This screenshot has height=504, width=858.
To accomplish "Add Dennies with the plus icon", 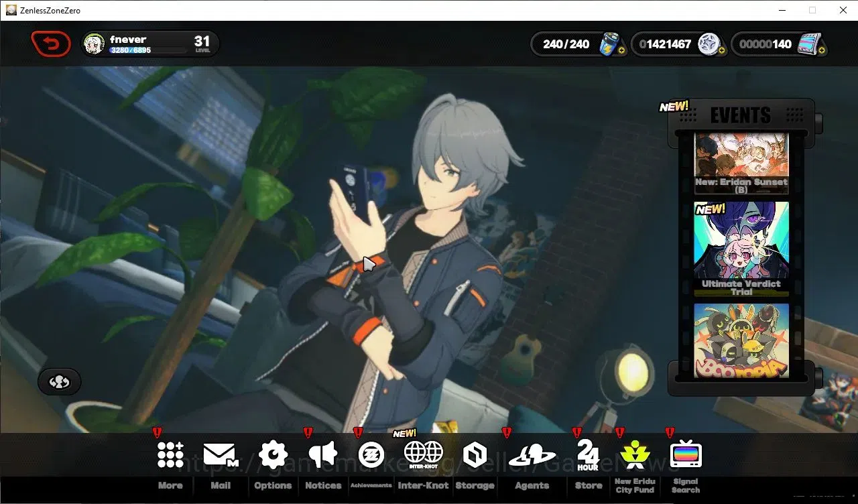I will pyautogui.click(x=721, y=50).
